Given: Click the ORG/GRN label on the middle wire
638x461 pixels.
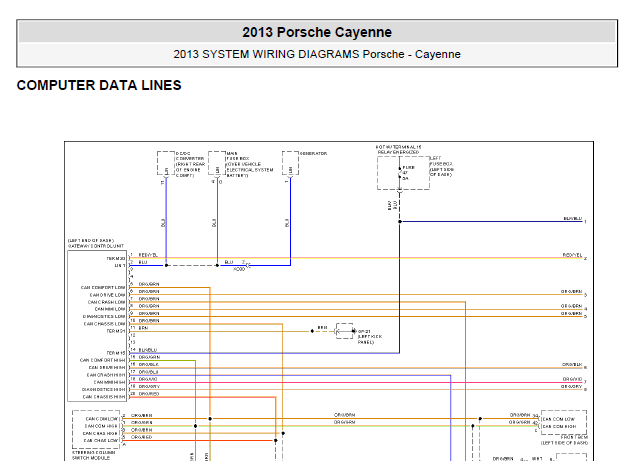Looking at the screenshot, I should pyautogui.click(x=345, y=422).
